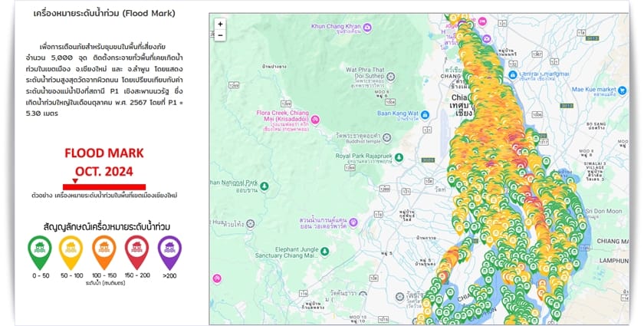
Task: Zoom in using the map plus button
Action: (x=220, y=24)
